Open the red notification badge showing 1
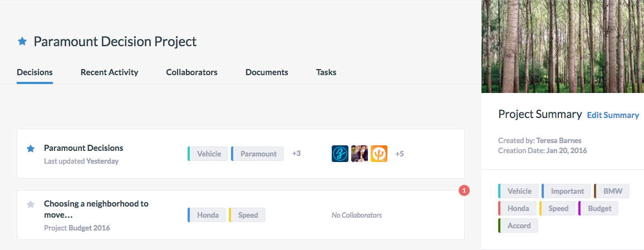Screen dimensions: 644x250 coord(464,190)
